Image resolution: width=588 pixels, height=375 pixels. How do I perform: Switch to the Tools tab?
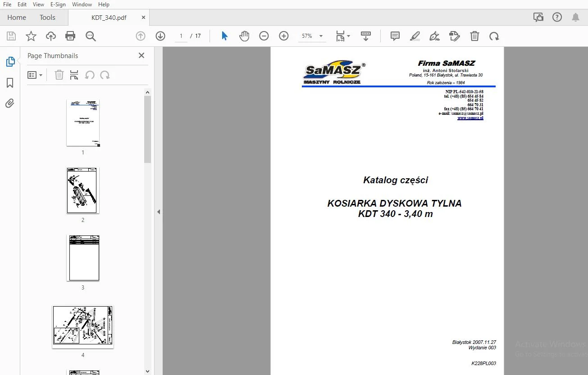pyautogui.click(x=47, y=17)
